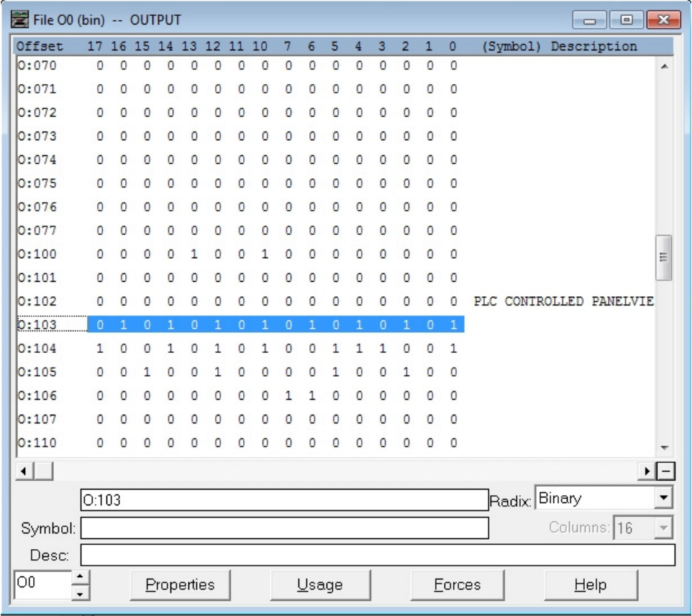This screenshot has width=692, height=616.
Task: Click column header 7
Action: tap(288, 46)
